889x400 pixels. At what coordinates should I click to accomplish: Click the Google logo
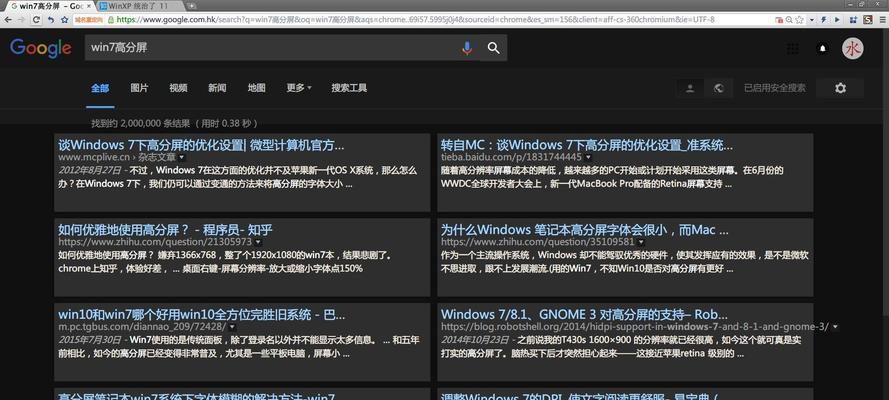(x=40, y=48)
